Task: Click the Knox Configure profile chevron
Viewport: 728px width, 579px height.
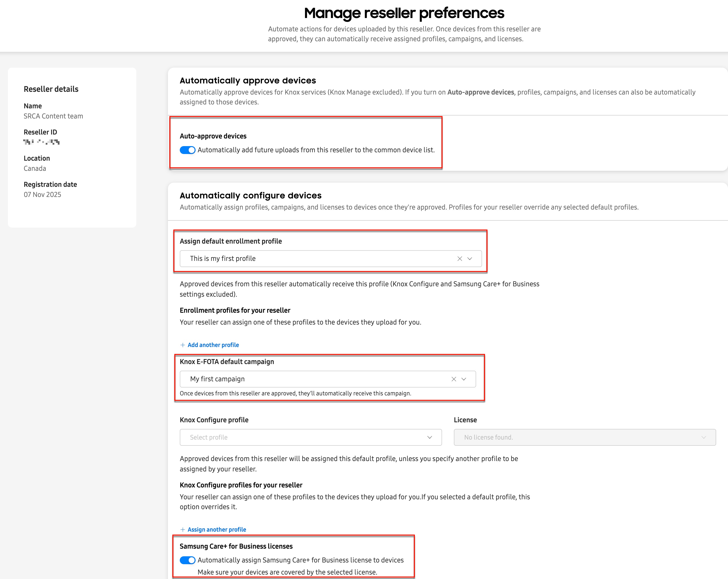Action: point(429,437)
